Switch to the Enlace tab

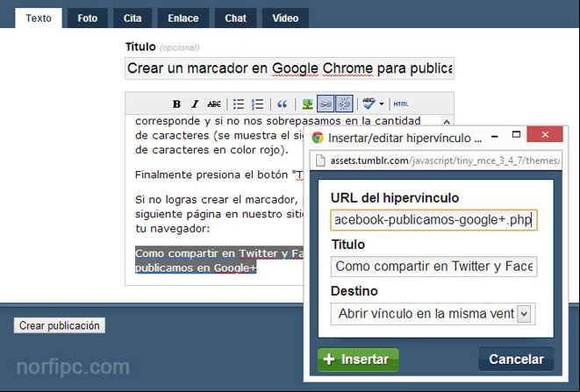click(x=183, y=18)
